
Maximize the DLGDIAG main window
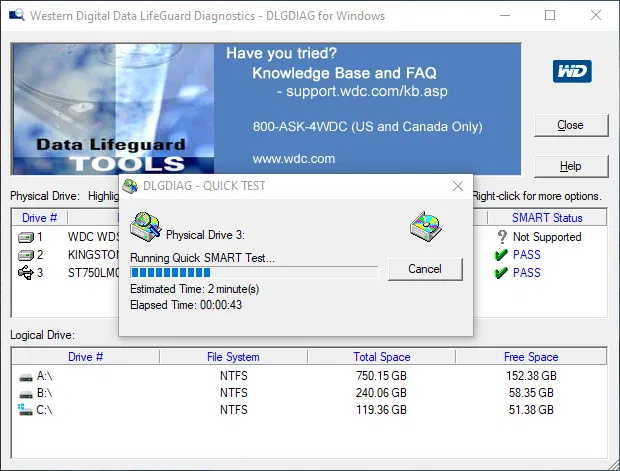point(550,15)
